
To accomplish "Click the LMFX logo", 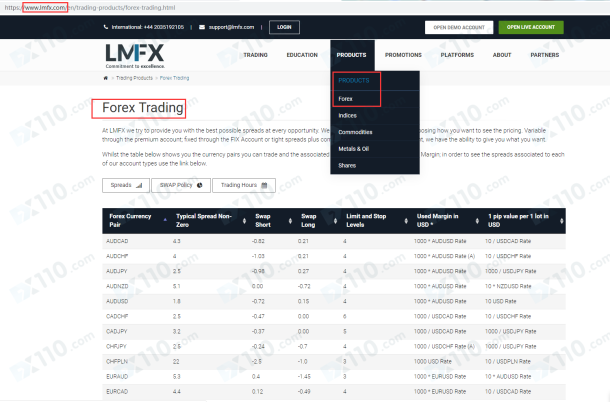I will [135, 56].
